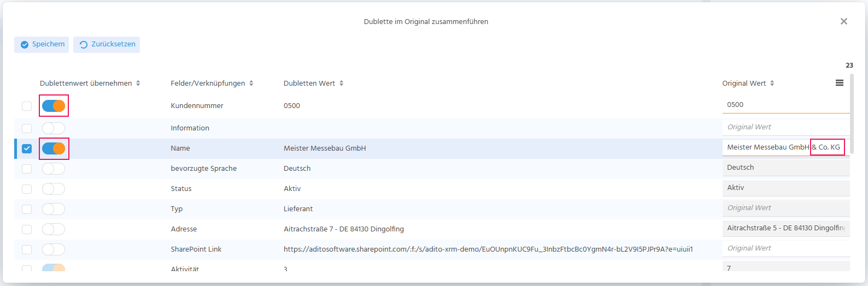The height and width of the screenshot is (286, 868).
Task: Check the bevorzugte Sprache row checkbox
Action: (x=27, y=169)
